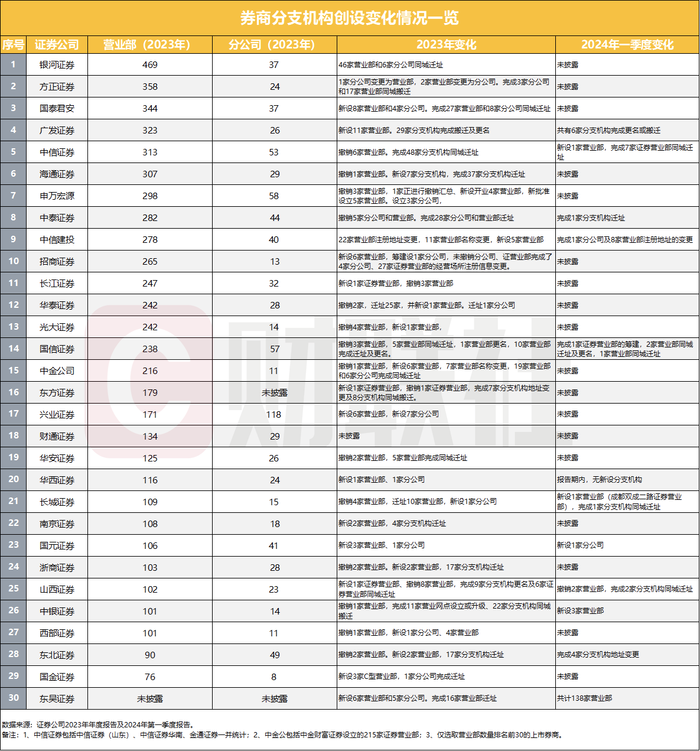700x751 pixels.
Task: Click the text 共计138家营业部
Action: [x=584, y=698]
